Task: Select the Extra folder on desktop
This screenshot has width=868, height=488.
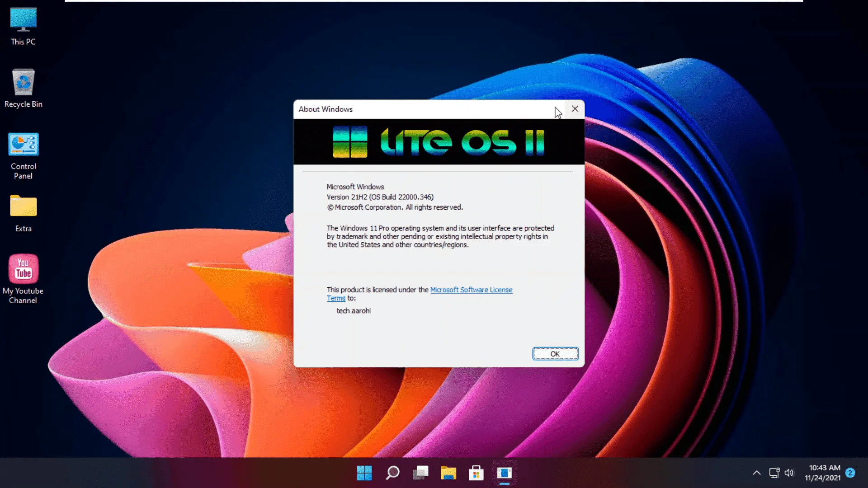Action: point(23,214)
